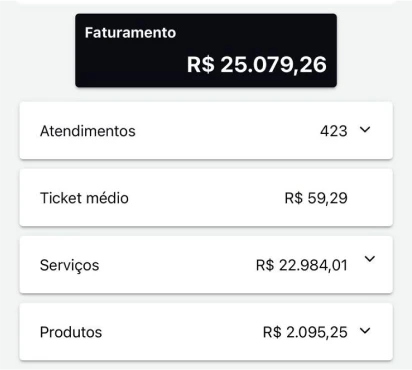Click the Ticket médio label
Screen dimensions: 412x370
pyautogui.click(x=84, y=198)
